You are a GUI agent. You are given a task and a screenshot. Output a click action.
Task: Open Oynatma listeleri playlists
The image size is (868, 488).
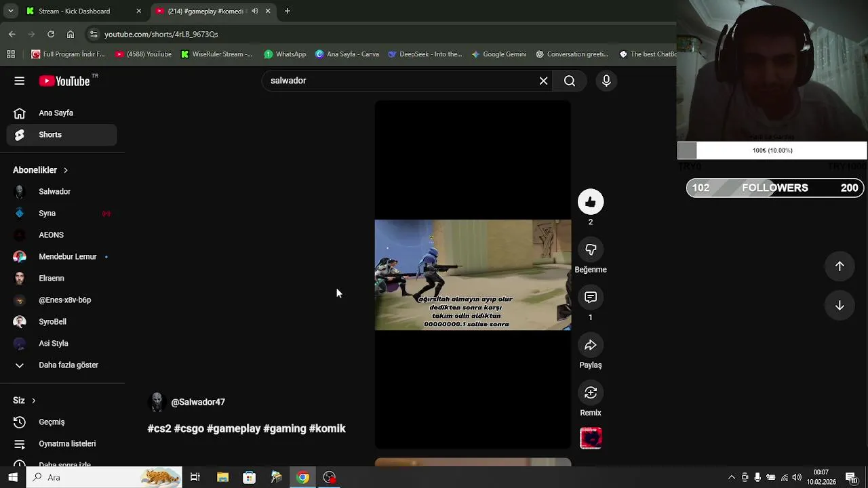[62, 444]
